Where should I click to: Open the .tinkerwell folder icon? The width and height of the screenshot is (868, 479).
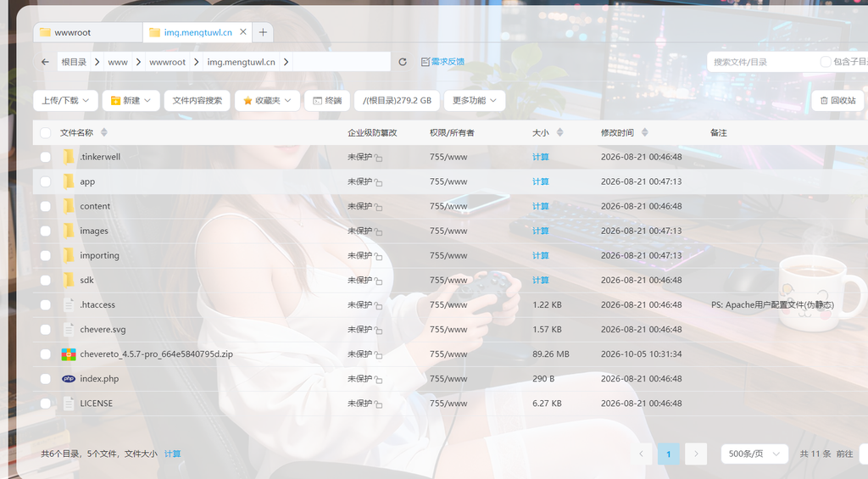click(68, 157)
